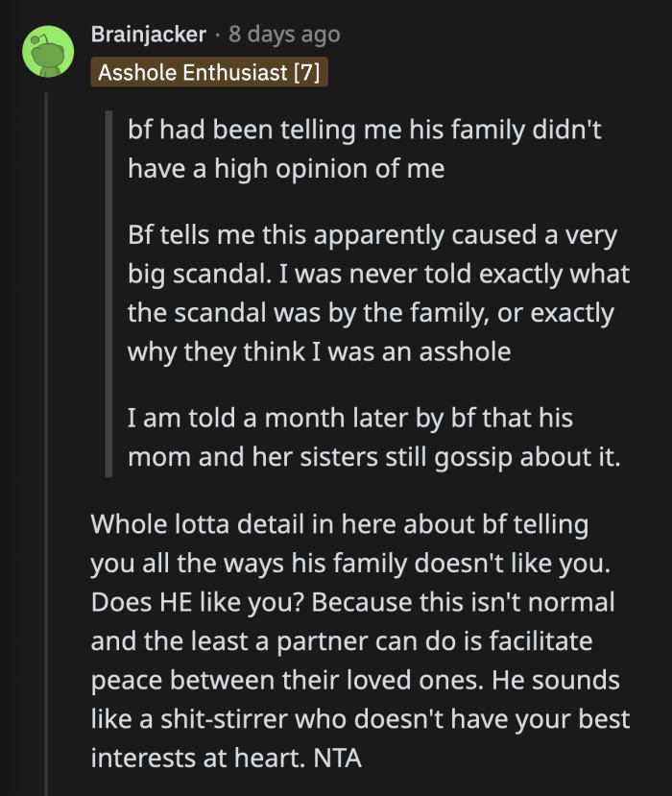This screenshot has height=796, width=672.
Task: Click quoted line "why they think I was an asshole"
Action: pyautogui.click(x=319, y=352)
